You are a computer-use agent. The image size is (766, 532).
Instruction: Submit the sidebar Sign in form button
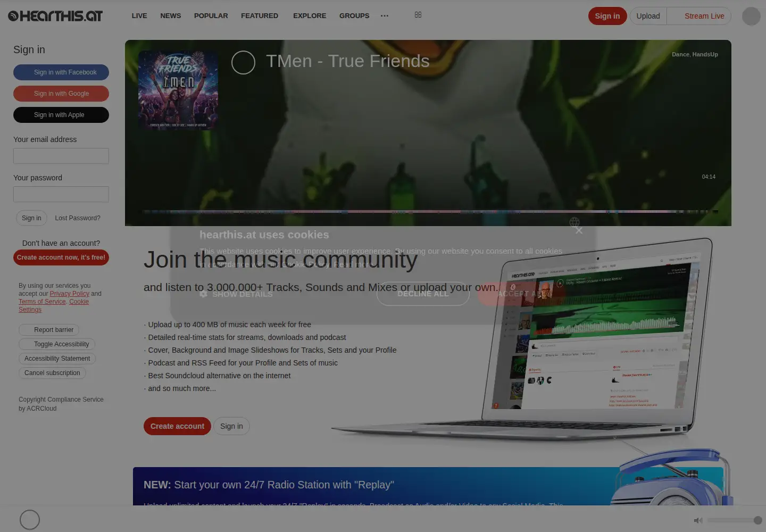coord(31,218)
